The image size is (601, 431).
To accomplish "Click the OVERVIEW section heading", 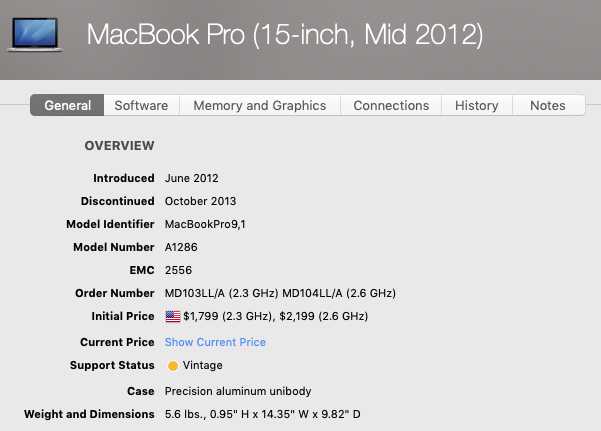I will (x=120, y=146).
